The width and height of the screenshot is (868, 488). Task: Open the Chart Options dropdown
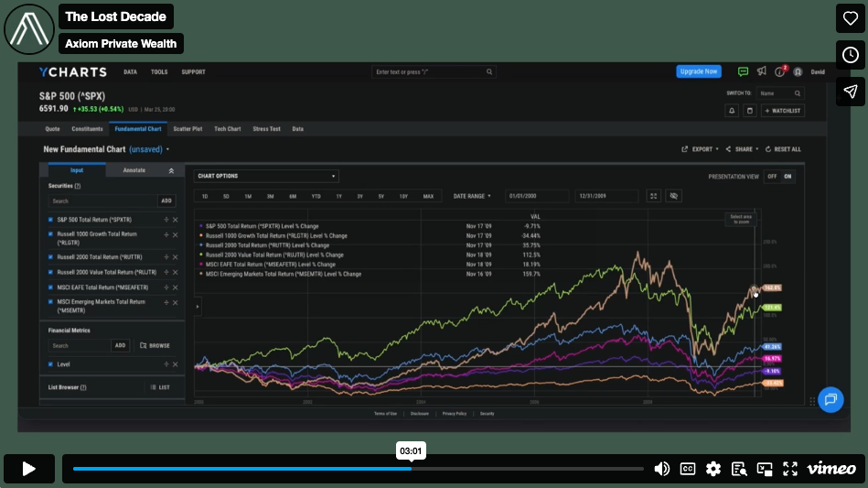(266, 176)
